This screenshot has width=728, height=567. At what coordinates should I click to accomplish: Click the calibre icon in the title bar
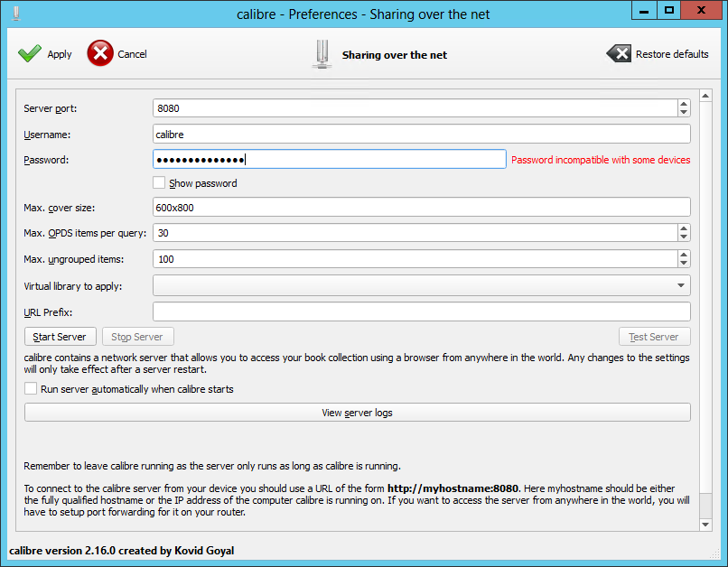tap(16, 14)
